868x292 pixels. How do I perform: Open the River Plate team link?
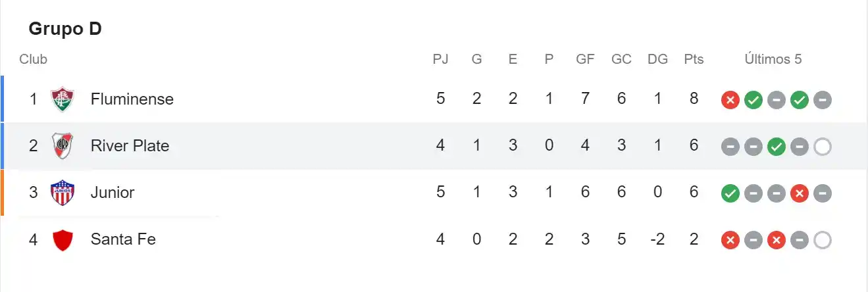(x=130, y=146)
